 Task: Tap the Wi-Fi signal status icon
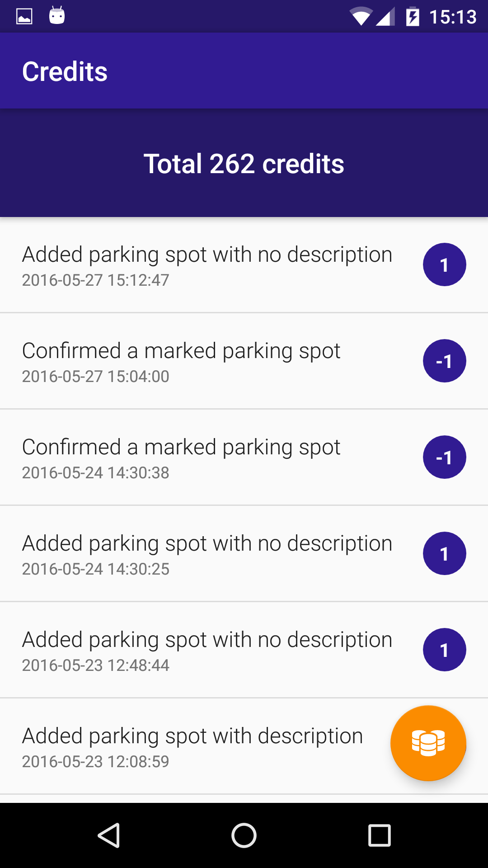tap(361, 17)
